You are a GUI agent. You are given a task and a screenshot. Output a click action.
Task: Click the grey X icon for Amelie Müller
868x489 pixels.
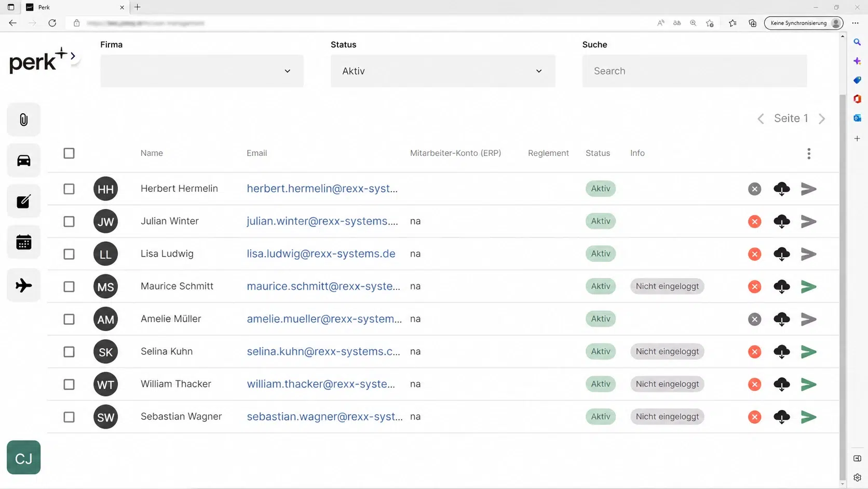[x=755, y=319]
